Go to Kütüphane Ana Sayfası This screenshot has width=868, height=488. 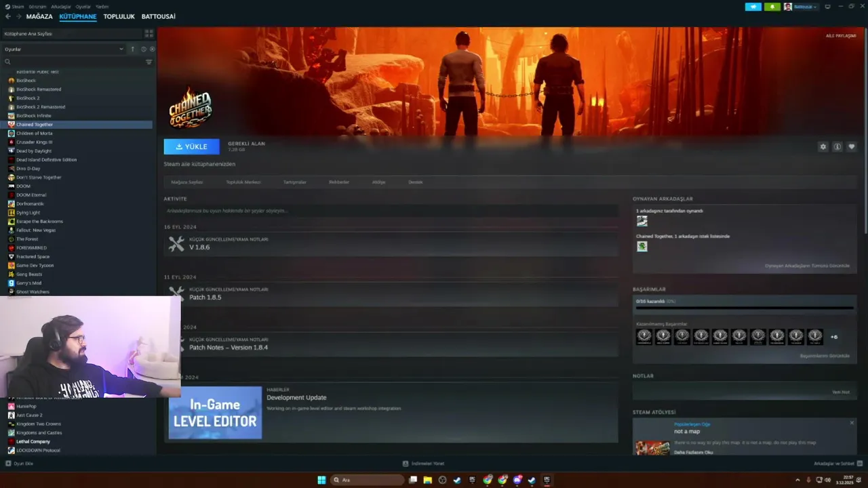(28, 33)
